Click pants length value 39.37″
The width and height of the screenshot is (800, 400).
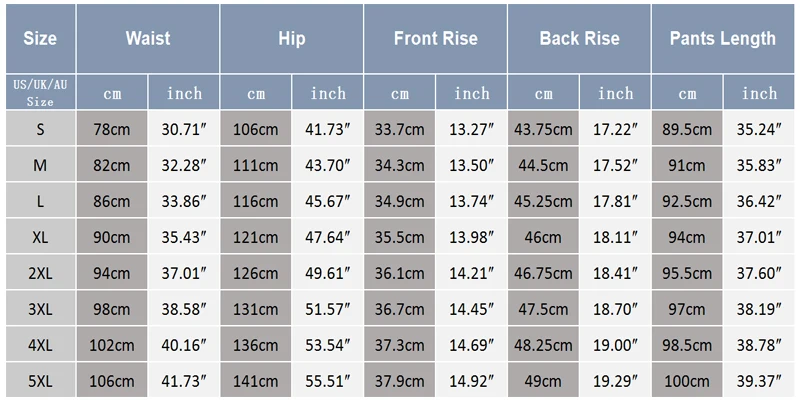(x=759, y=381)
